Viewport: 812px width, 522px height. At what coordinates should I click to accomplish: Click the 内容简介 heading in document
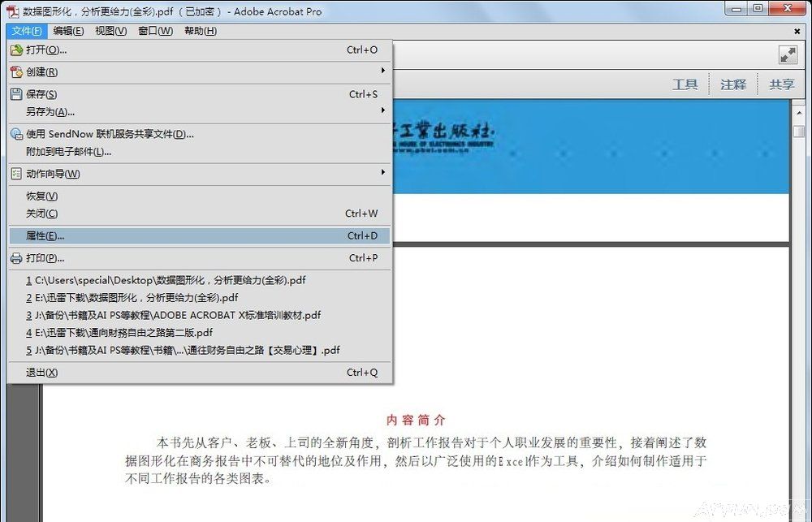coord(416,420)
